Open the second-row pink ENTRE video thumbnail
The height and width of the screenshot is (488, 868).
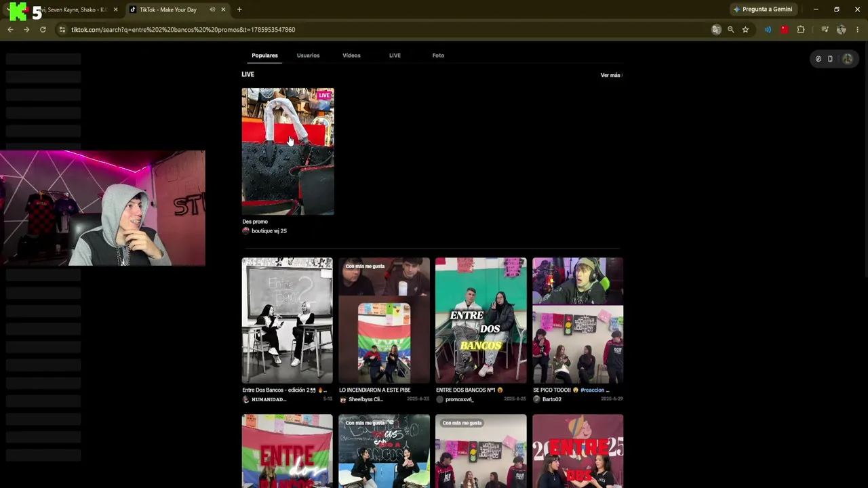(578, 451)
